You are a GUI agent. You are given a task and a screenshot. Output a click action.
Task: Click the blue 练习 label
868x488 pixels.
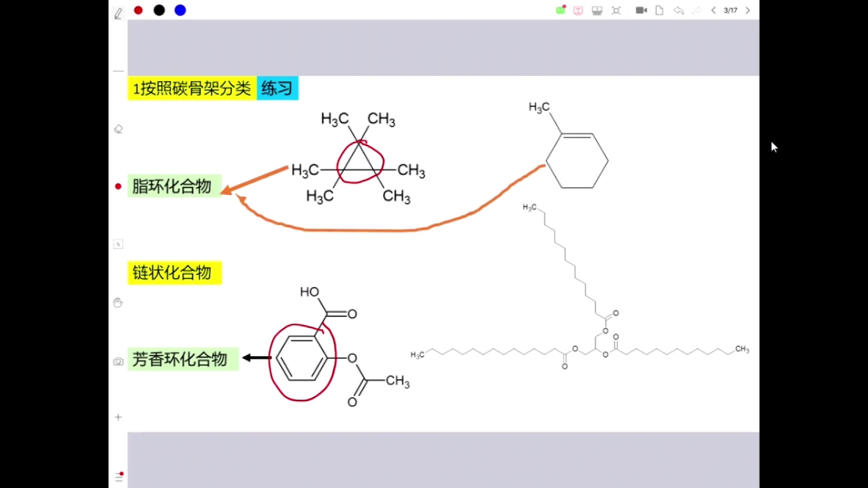(278, 88)
